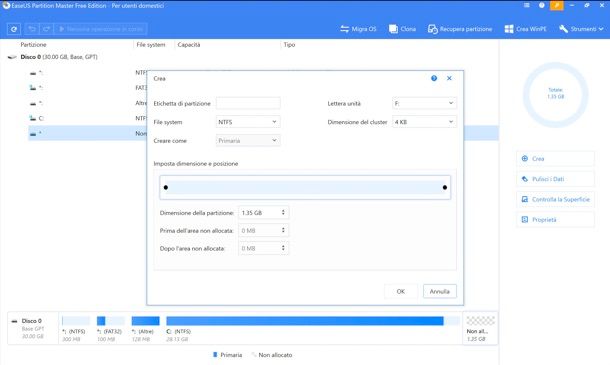Click the Annulla button

pyautogui.click(x=440, y=291)
